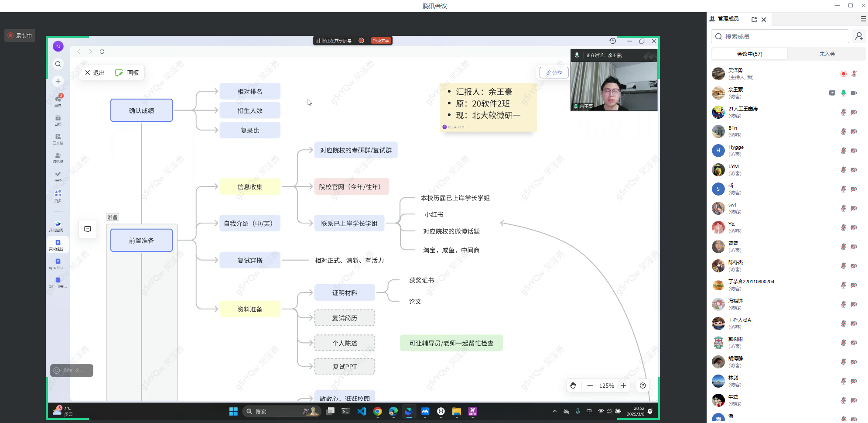Viewport: 868px width, 423px height.
Task: Open the comment icon left of 前置准备
Action: tap(88, 229)
